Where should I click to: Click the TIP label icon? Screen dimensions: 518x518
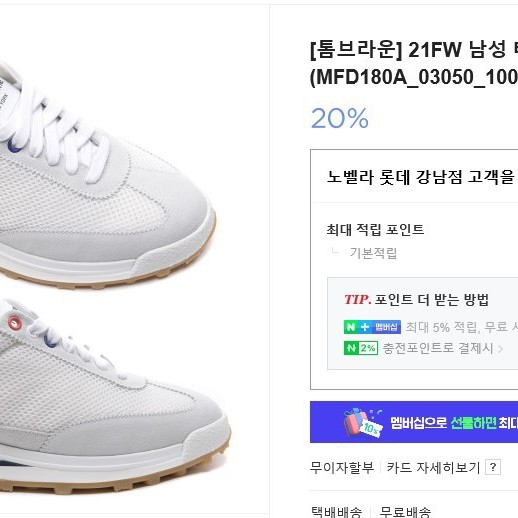pyautogui.click(x=357, y=299)
